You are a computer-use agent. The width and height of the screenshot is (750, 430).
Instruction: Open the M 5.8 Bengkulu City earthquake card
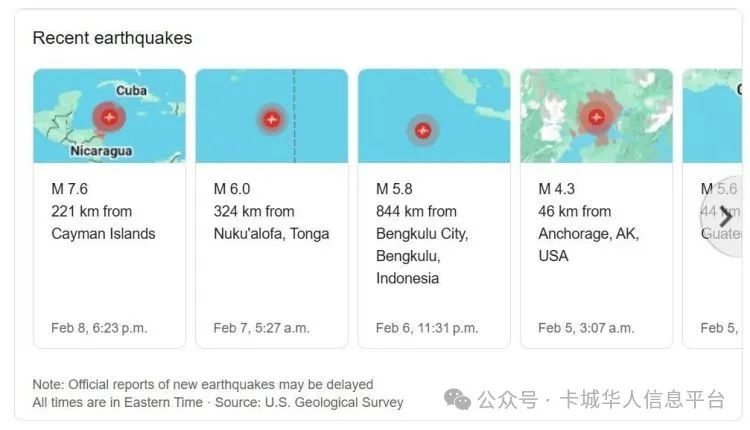(x=434, y=209)
